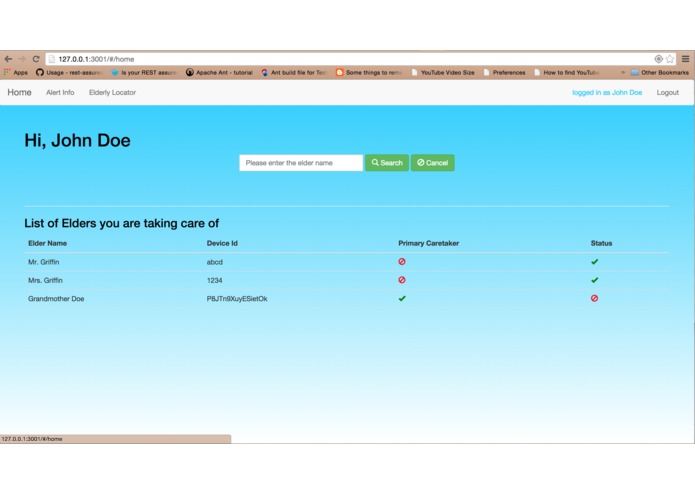695x494 pixels.
Task: Select the Mr. Griffin elder name
Action: click(x=43, y=262)
